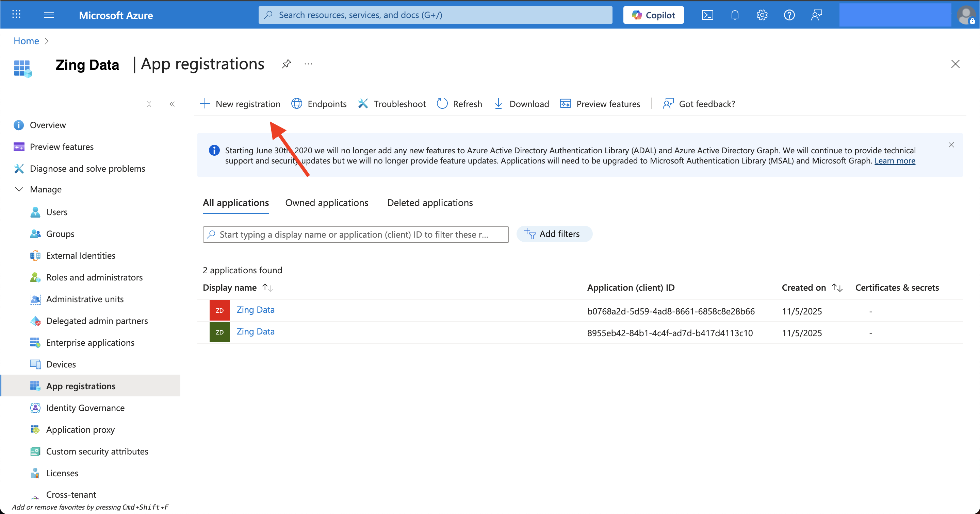Sort by Created on column arrows

tap(837, 288)
